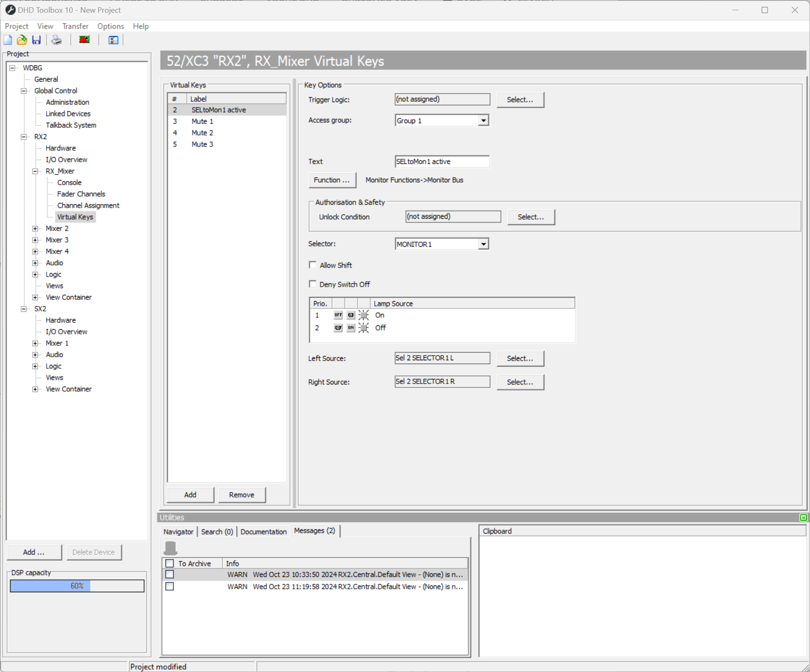Expand the Mixer 2 tree node
The height and width of the screenshot is (672, 810).
tap(35, 228)
